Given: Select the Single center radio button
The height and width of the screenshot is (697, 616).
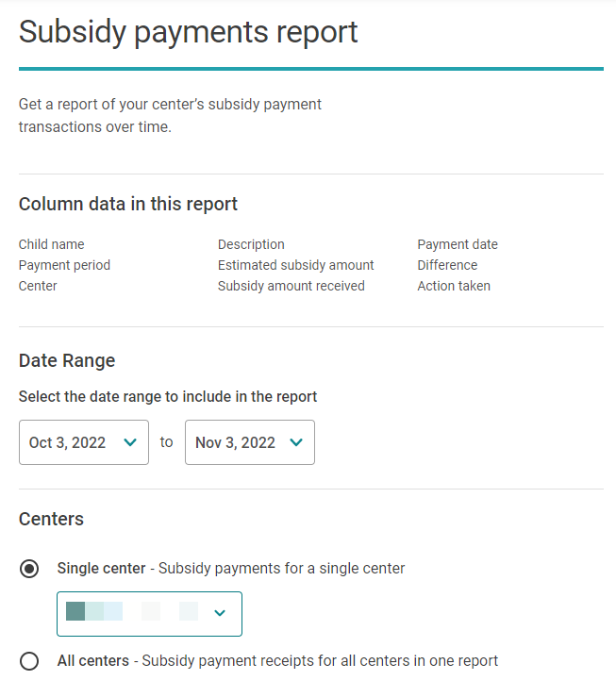Looking at the screenshot, I should click(x=29, y=569).
